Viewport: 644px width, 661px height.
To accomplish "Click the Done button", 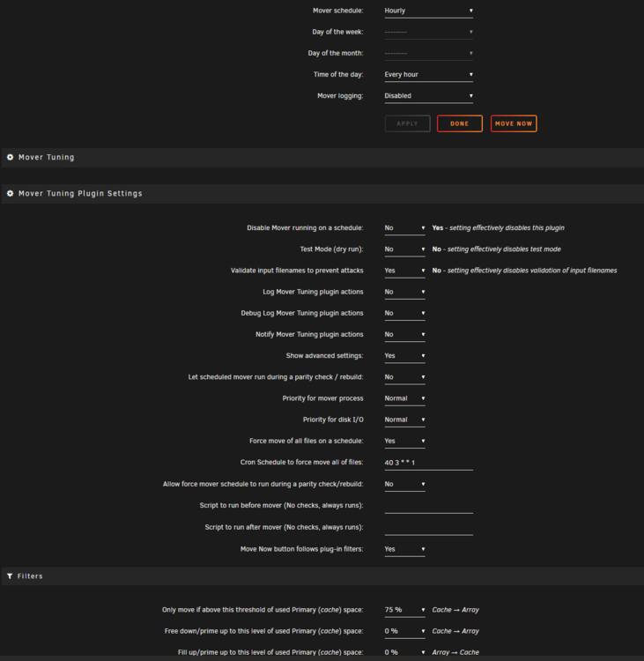I will pos(459,123).
